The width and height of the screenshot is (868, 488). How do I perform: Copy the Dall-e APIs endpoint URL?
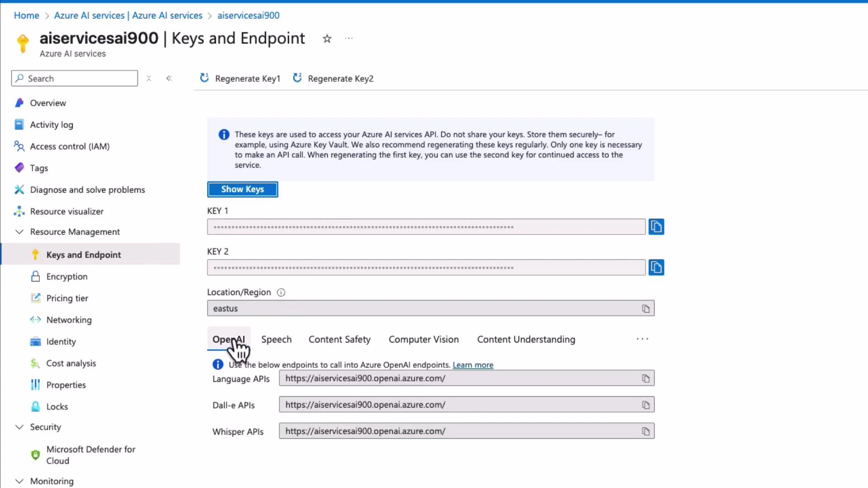[646, 405]
